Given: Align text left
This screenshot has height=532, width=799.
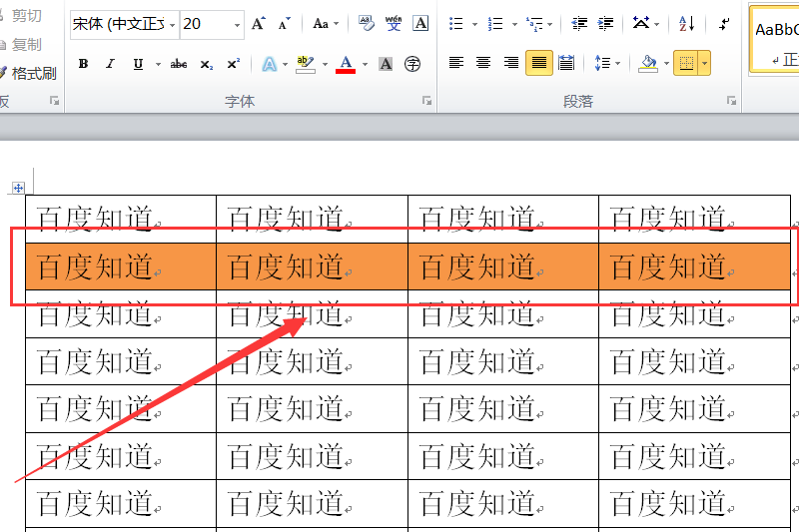Looking at the screenshot, I should coord(456,63).
